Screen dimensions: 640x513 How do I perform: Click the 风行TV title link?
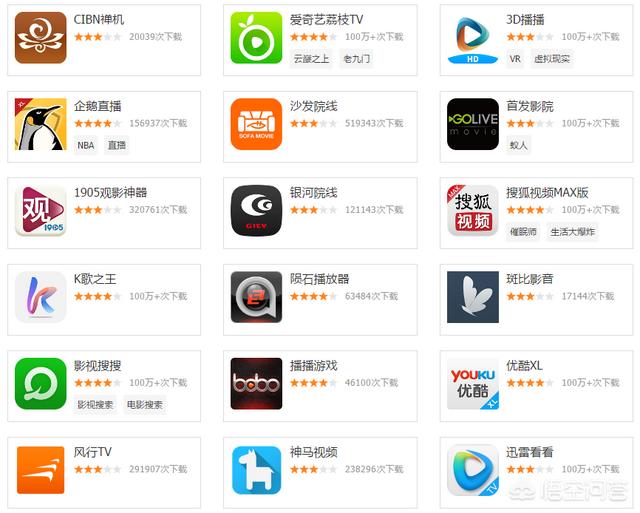pos(93,452)
